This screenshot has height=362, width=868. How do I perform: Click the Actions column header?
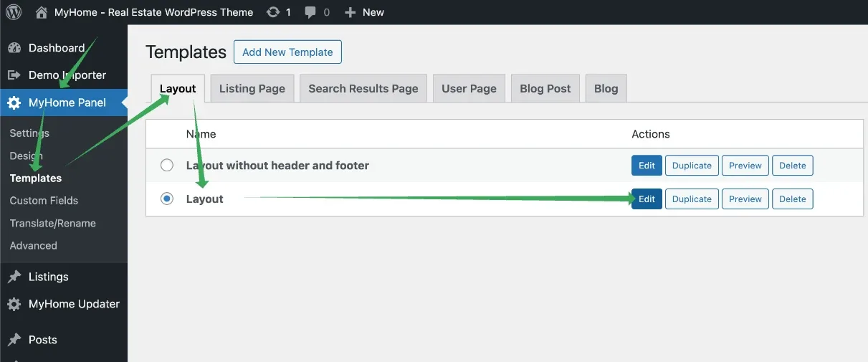651,134
